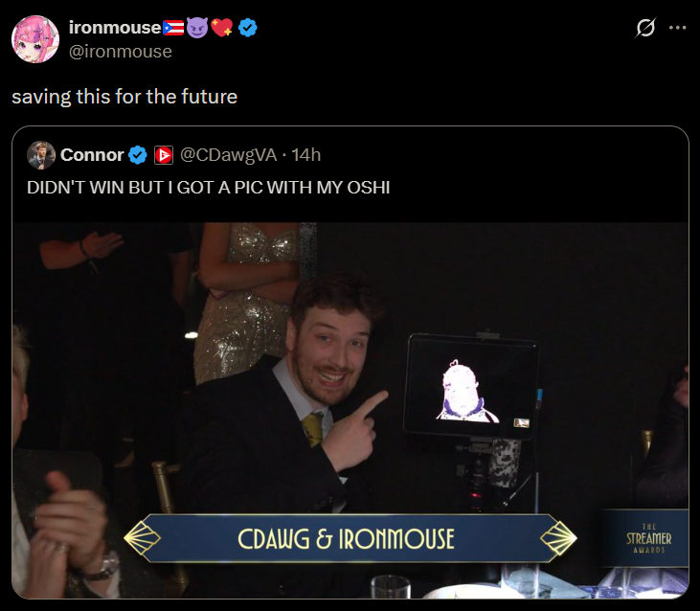
Task: Click the CDAWG & IRONMOUSE banner in image
Action: tap(350, 538)
